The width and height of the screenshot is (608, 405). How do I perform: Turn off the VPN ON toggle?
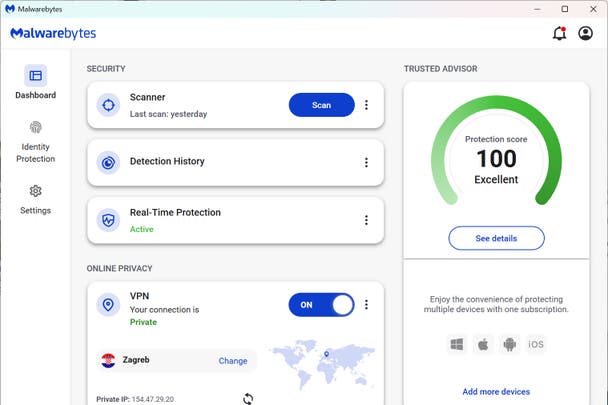pyautogui.click(x=321, y=305)
